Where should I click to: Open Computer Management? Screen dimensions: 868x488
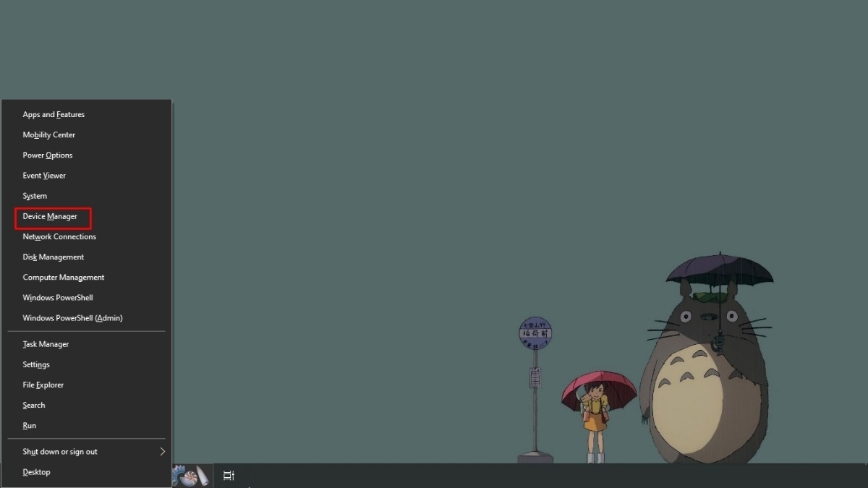click(x=63, y=278)
